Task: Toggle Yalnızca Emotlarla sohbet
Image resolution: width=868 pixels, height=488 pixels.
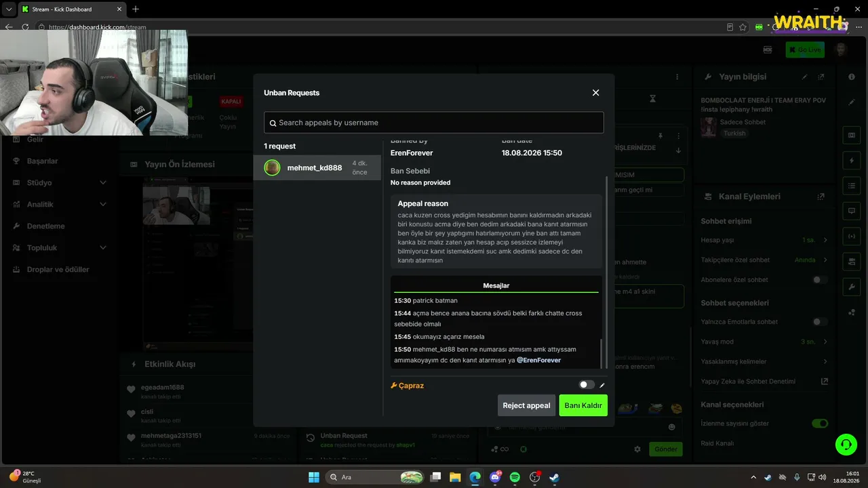Action: pos(820,322)
